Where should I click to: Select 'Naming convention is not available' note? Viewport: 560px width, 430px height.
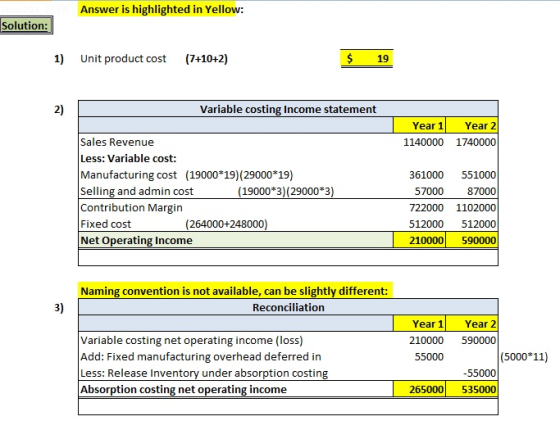click(x=234, y=291)
